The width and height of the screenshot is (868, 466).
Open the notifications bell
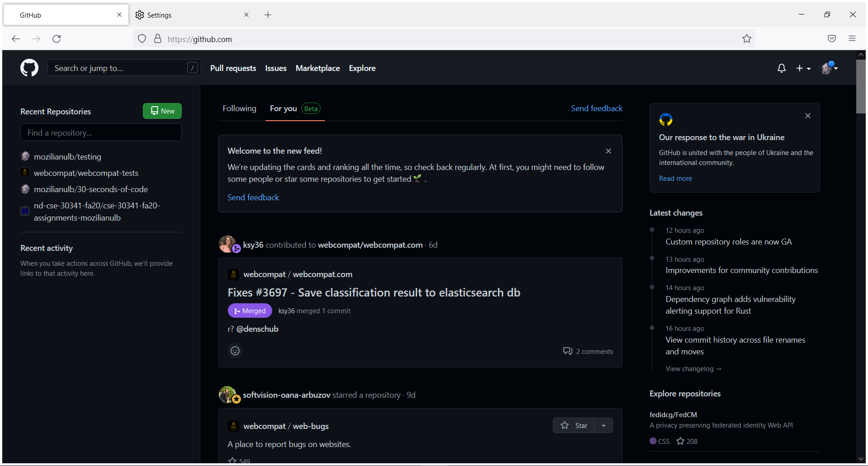pos(781,68)
